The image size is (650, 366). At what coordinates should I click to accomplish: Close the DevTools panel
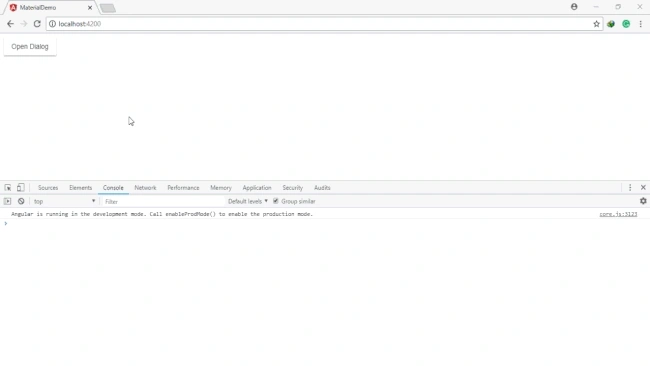(x=643, y=188)
